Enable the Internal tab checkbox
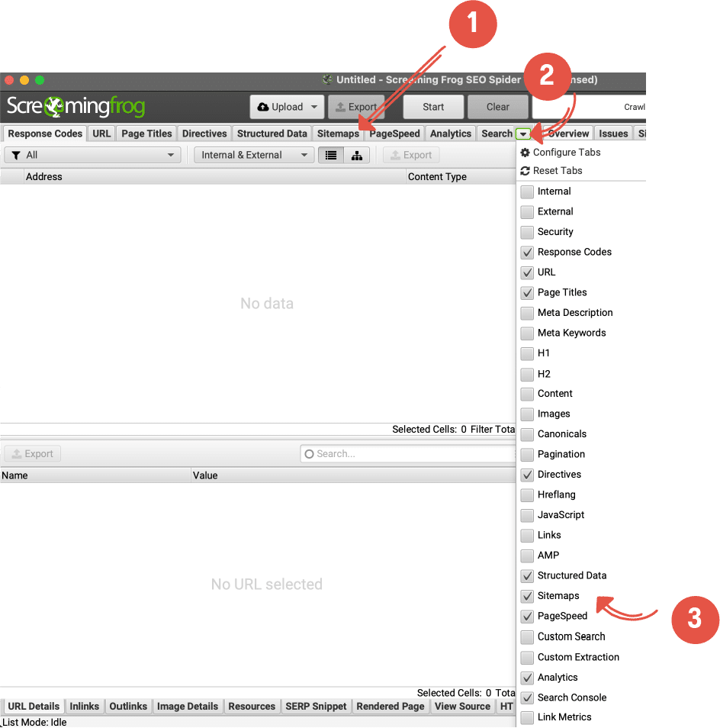 click(527, 192)
